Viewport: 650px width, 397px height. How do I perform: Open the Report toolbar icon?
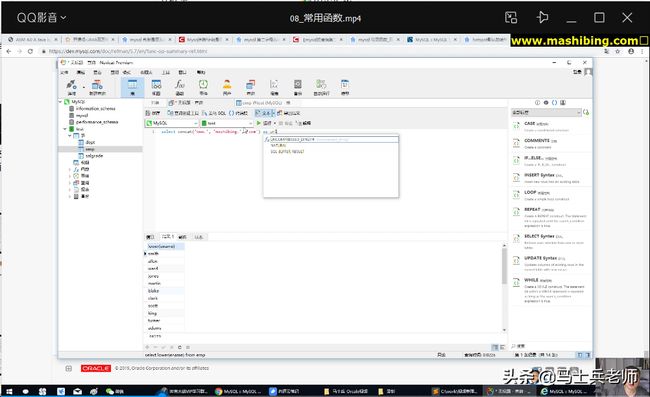pos(274,87)
